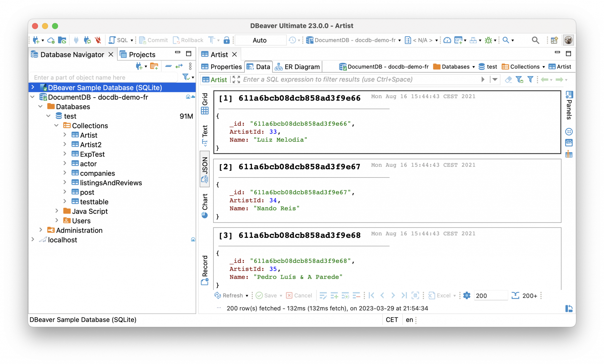Click the Auto transaction mode field
Image resolution: width=604 pixels, height=364 pixels.
[260, 40]
